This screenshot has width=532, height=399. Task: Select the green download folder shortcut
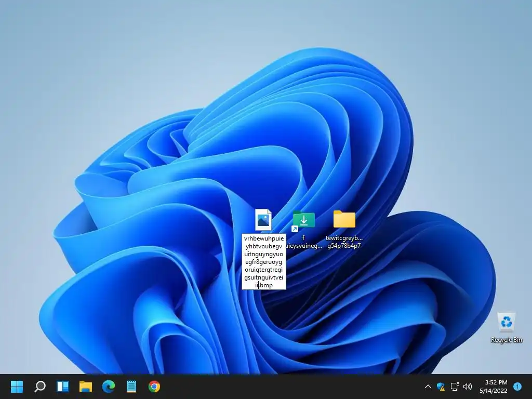click(x=303, y=220)
